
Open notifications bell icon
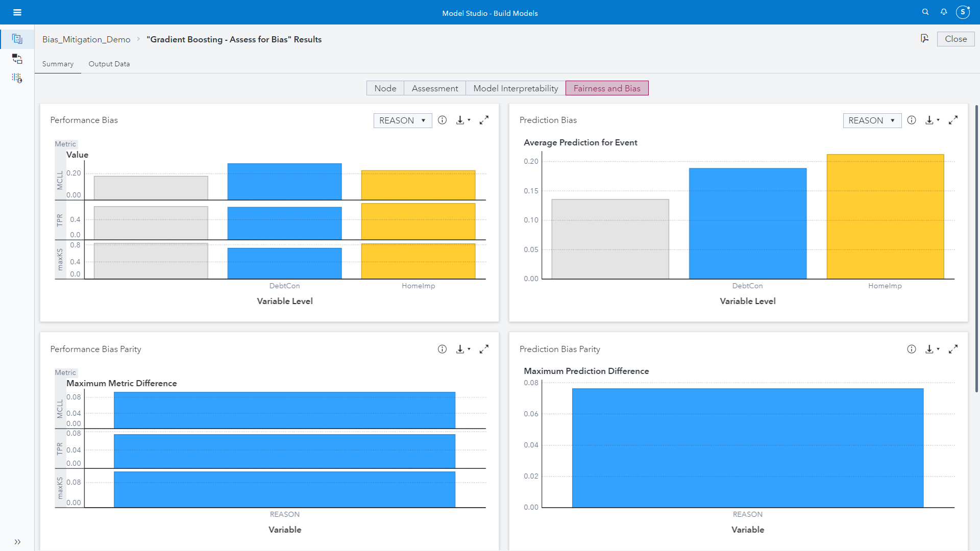coord(944,12)
